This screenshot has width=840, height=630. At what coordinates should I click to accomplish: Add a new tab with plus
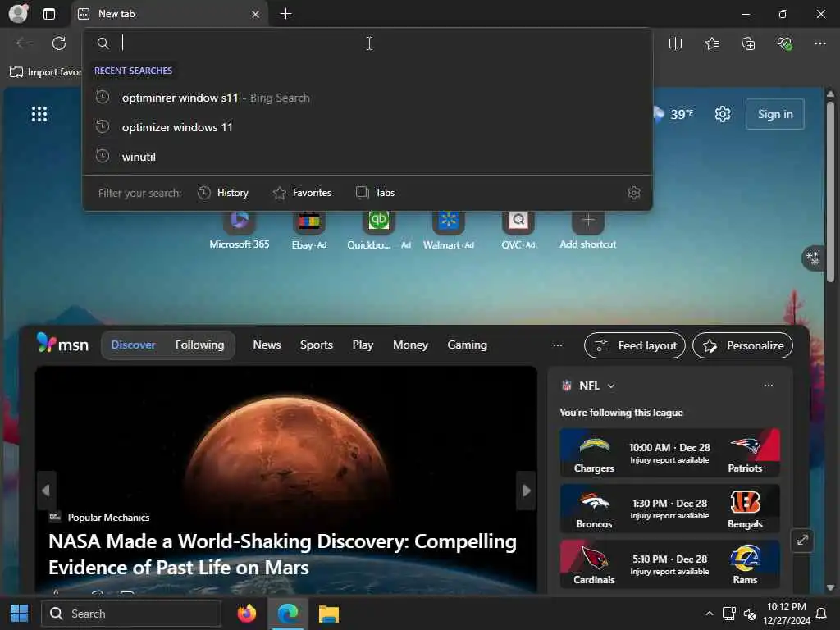click(286, 14)
